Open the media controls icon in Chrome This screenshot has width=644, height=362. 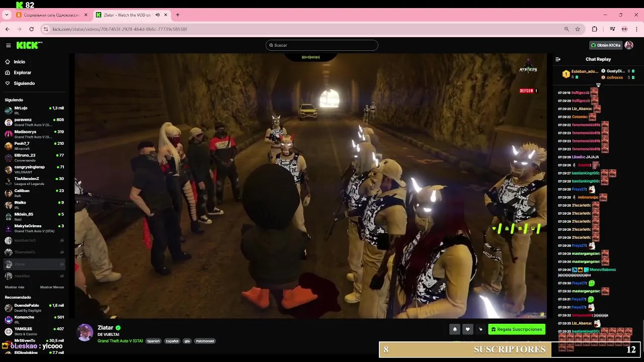coord(612,29)
